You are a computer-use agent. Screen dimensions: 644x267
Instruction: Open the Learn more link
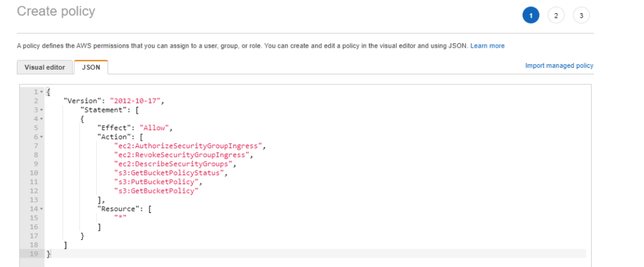(x=487, y=46)
